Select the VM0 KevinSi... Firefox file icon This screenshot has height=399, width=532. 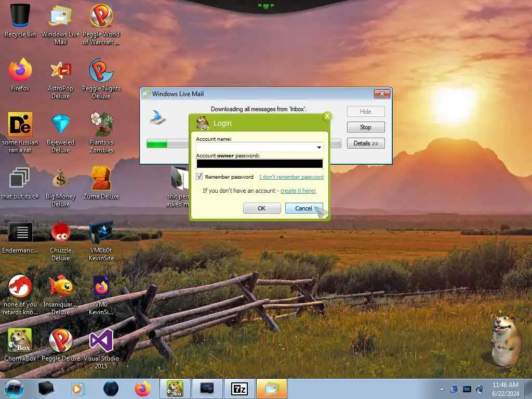pos(101,295)
